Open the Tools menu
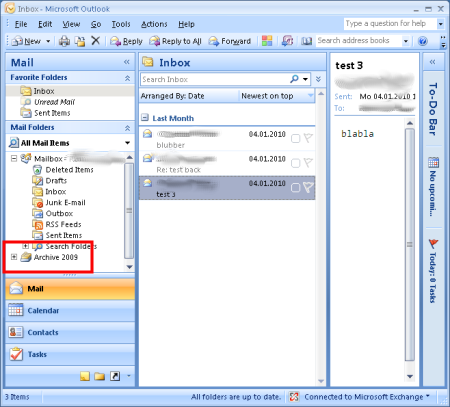The image size is (450, 407). [x=121, y=24]
